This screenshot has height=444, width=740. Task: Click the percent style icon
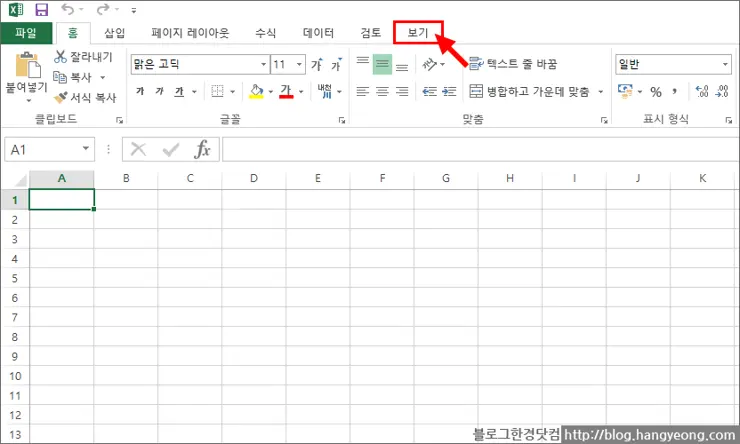656,91
